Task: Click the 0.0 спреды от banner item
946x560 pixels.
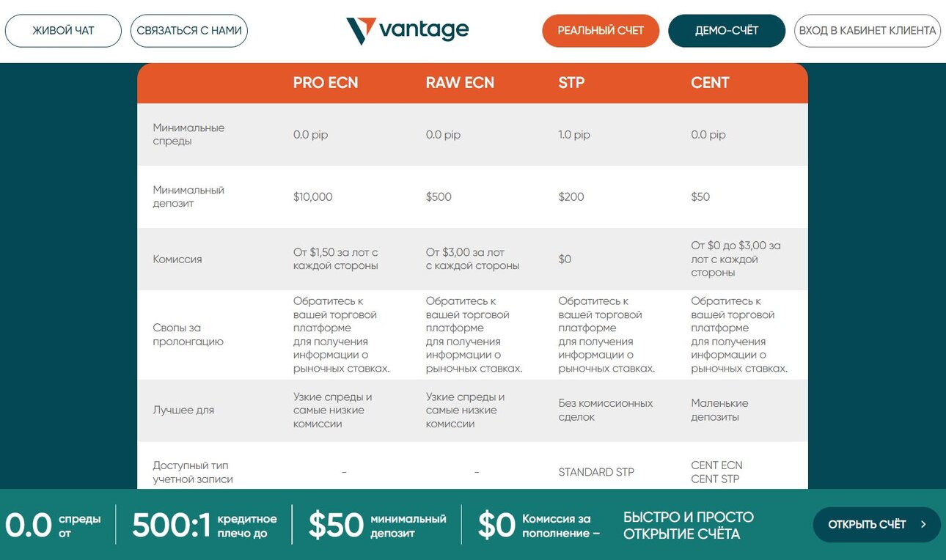Action: coord(53,525)
